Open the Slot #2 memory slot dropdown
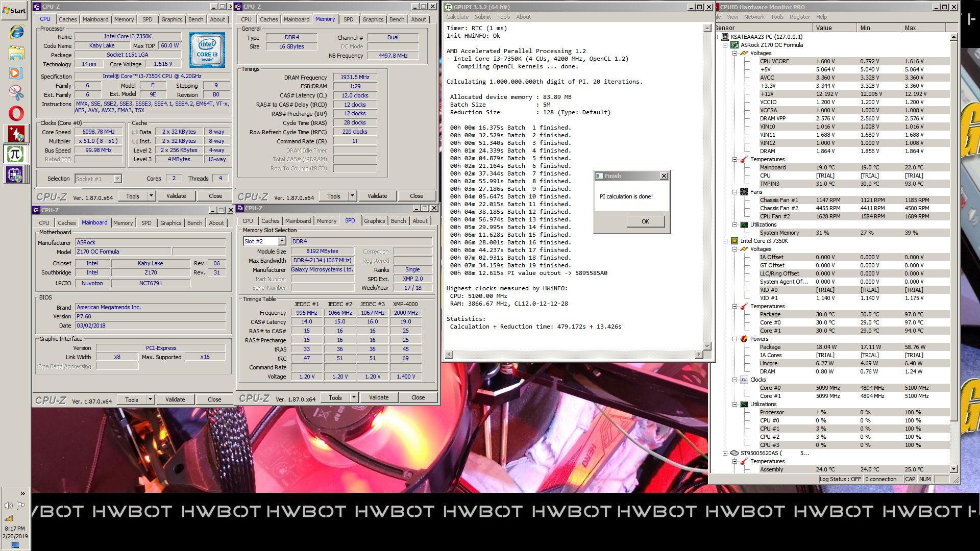This screenshot has width=980, height=551. pyautogui.click(x=282, y=241)
